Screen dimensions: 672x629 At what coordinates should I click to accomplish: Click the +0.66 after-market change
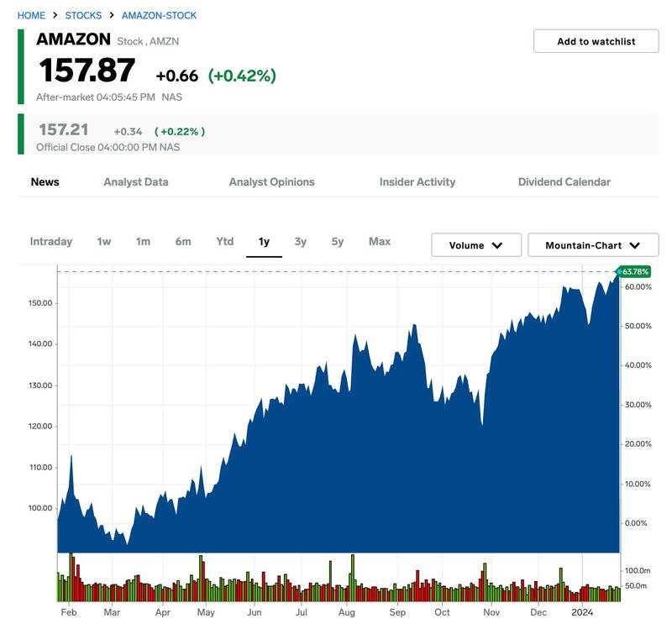tap(177, 76)
